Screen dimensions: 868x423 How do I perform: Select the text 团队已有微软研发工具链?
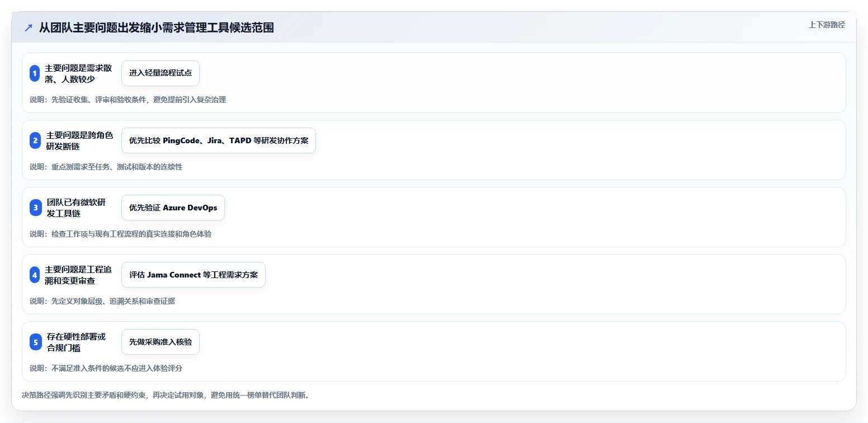[76, 208]
